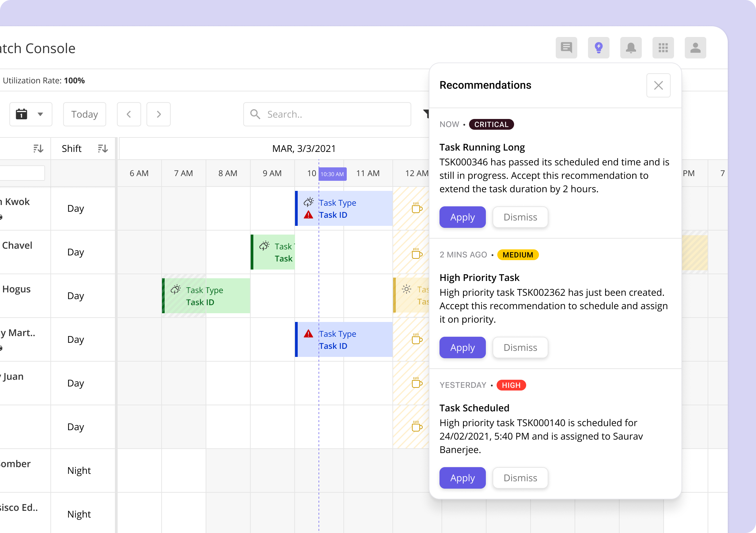Dismiss the Task Scheduled recommendation
The height and width of the screenshot is (533, 756).
[x=519, y=478]
